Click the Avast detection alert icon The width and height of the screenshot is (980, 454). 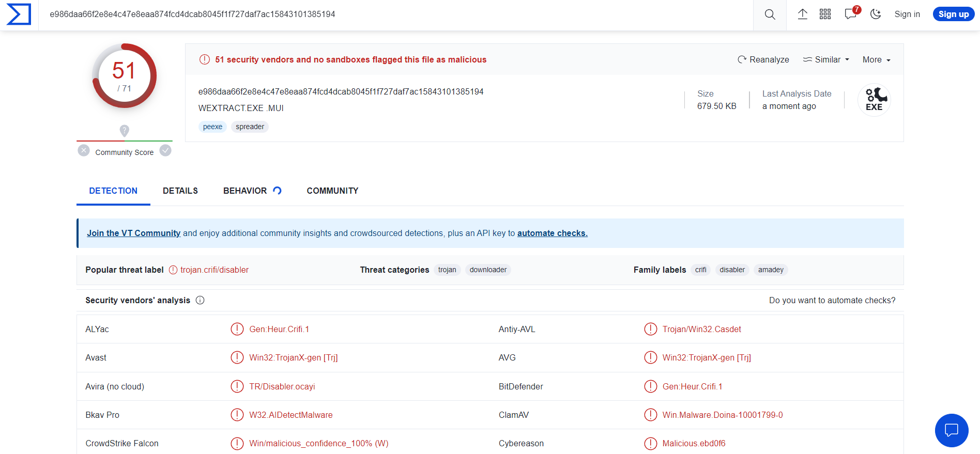coord(237,357)
